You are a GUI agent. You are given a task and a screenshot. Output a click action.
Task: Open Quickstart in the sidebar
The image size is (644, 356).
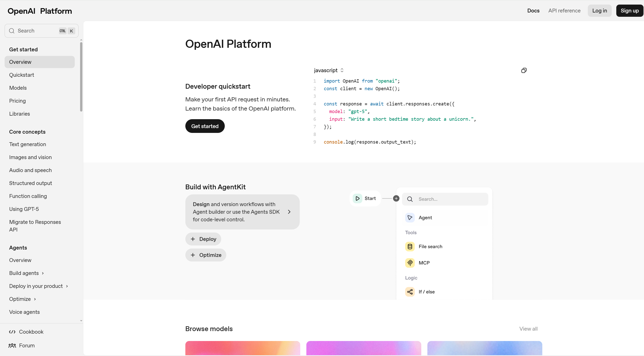[x=22, y=75]
